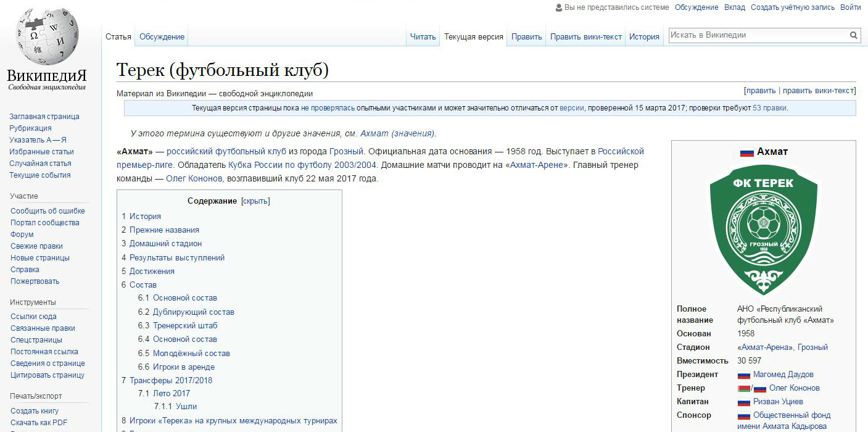Open the Ахмат (значения) disambiguation link
Image resolution: width=868 pixels, height=432 pixels.
pos(397,133)
